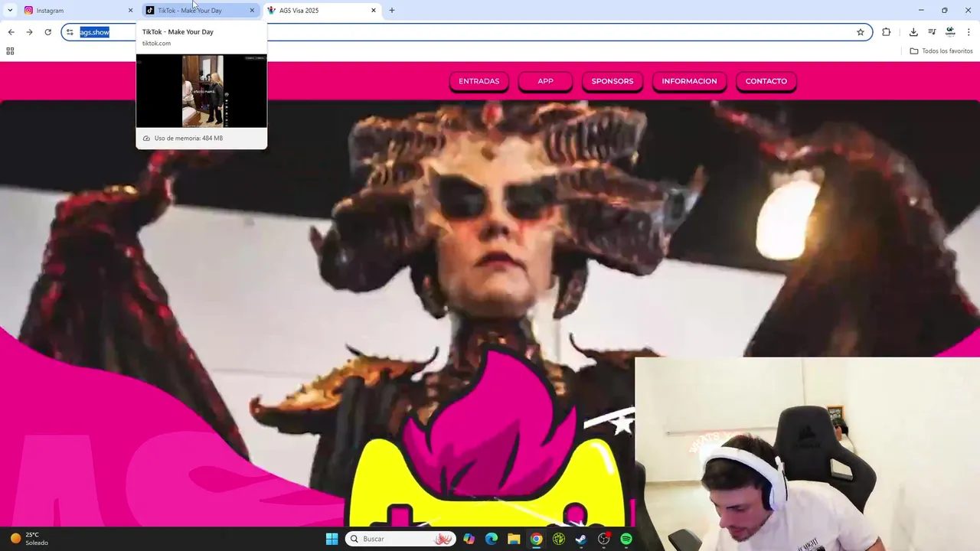This screenshot has height=551, width=980.
Task: Click the Buscar taskbar search box
Action: coord(400,539)
